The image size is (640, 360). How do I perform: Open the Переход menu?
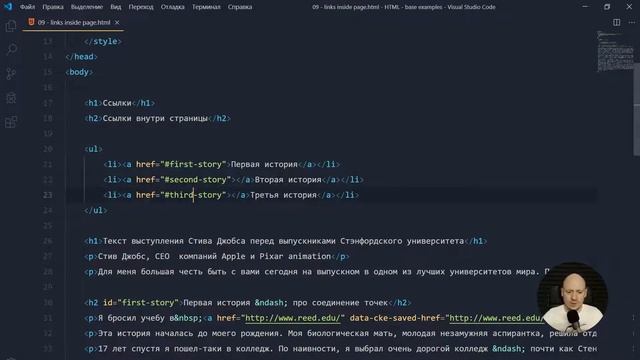click(x=141, y=7)
